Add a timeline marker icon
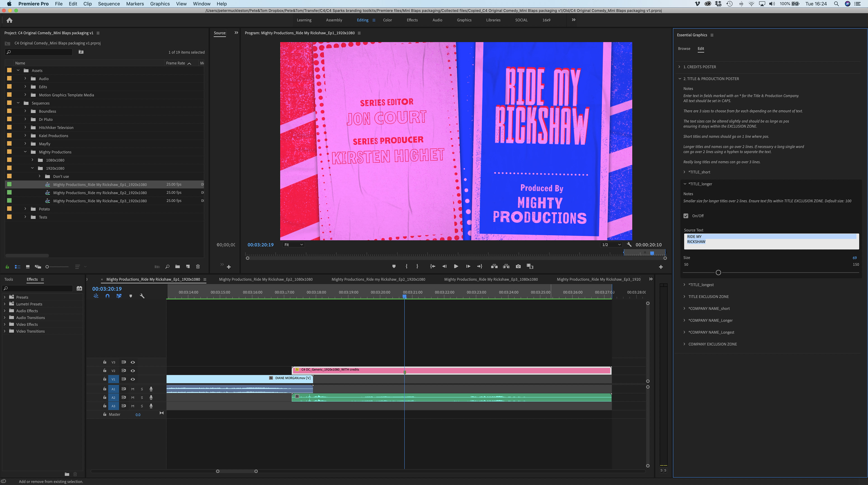 tap(131, 296)
